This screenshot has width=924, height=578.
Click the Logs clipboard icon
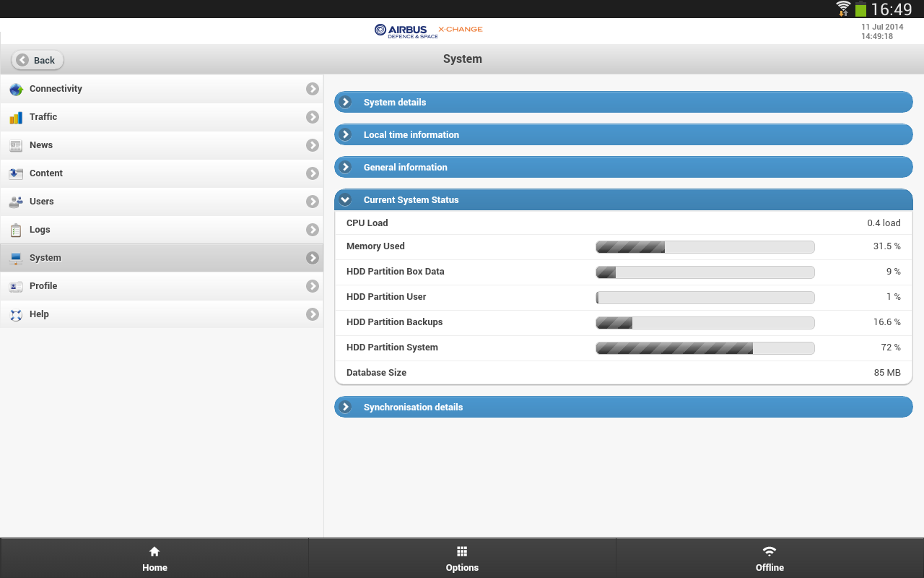coord(16,229)
